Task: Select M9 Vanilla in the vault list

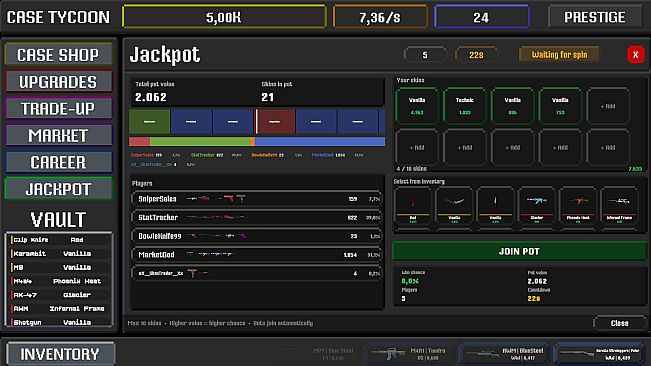Action: pyautogui.click(x=60, y=267)
